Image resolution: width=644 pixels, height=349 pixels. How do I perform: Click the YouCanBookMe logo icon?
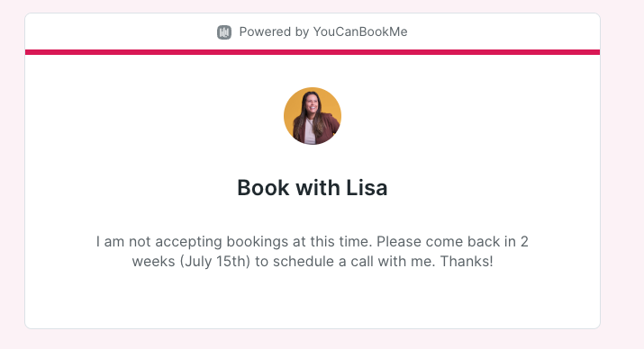[224, 32]
